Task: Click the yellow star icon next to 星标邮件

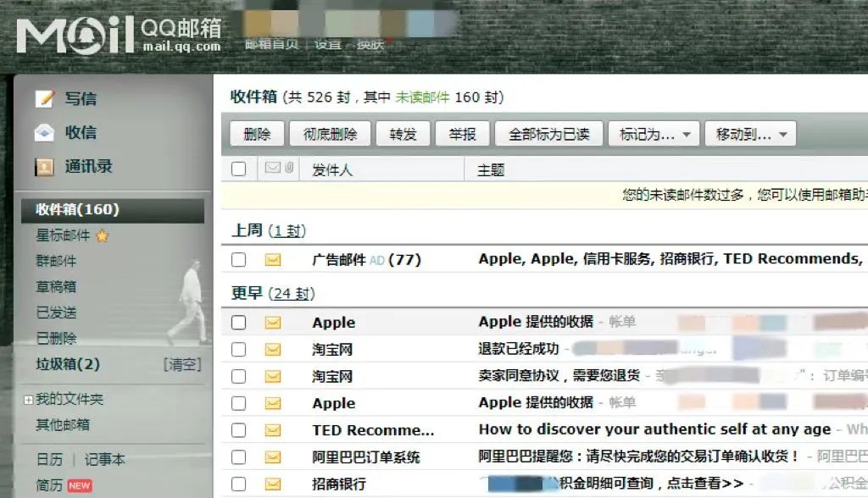Action: click(102, 236)
